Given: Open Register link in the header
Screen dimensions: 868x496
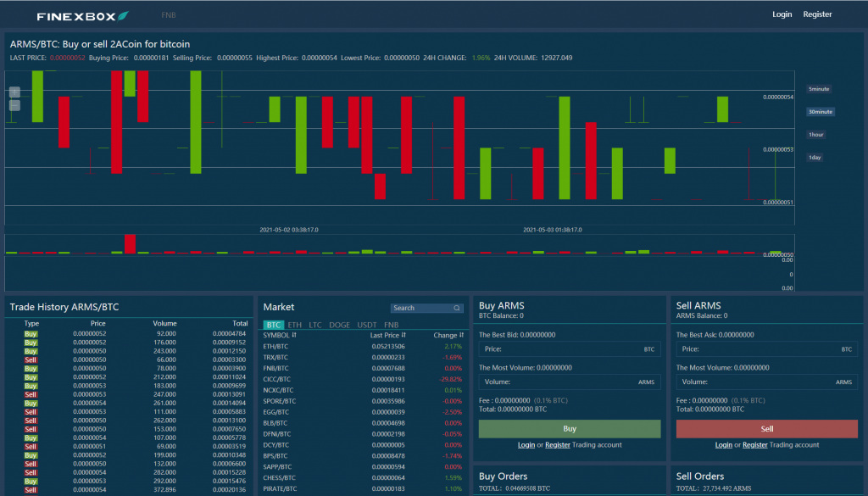Looking at the screenshot, I should pos(817,14).
